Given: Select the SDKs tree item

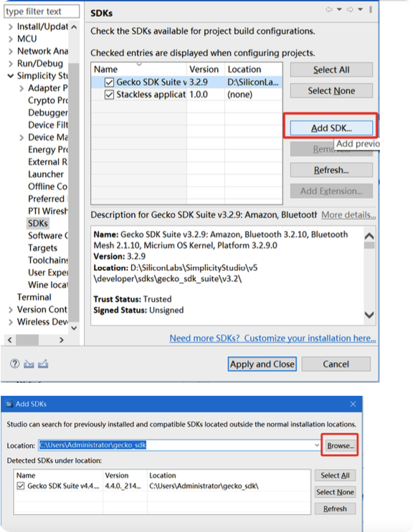Looking at the screenshot, I should click(38, 223).
